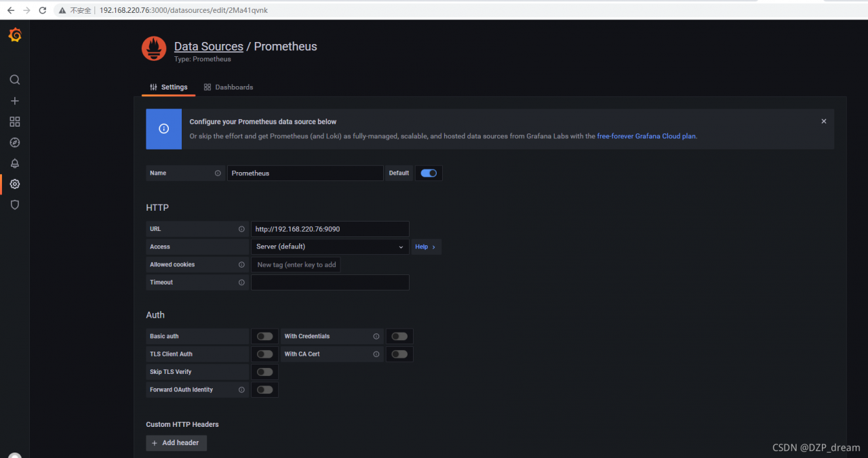This screenshot has width=868, height=458.
Task: Enable the Forward OAuth Identity switch
Action: point(264,390)
